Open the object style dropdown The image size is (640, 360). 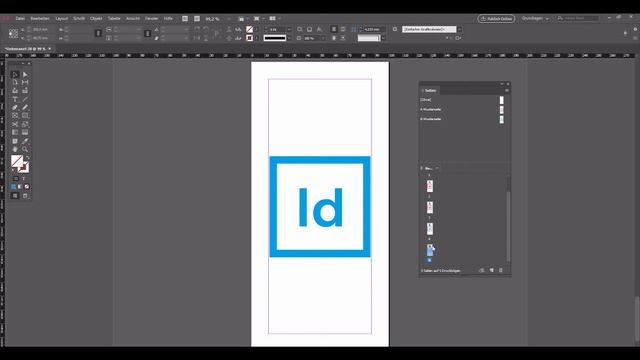(x=459, y=29)
